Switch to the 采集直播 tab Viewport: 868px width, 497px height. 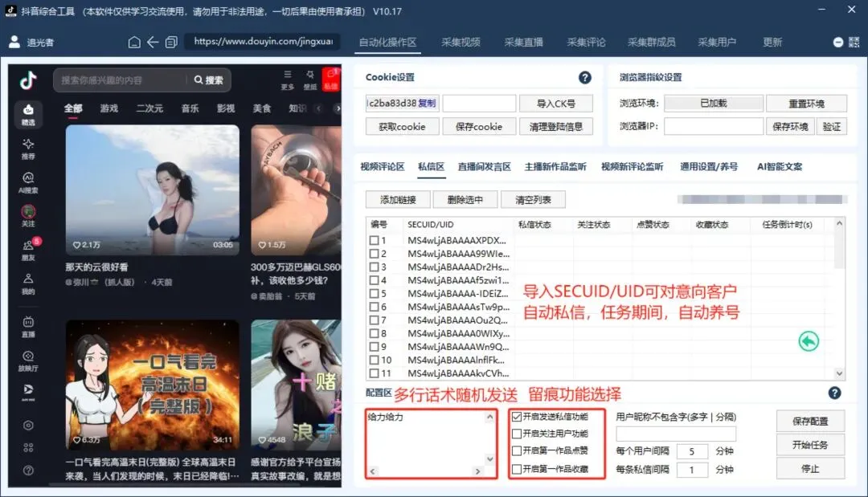[523, 43]
